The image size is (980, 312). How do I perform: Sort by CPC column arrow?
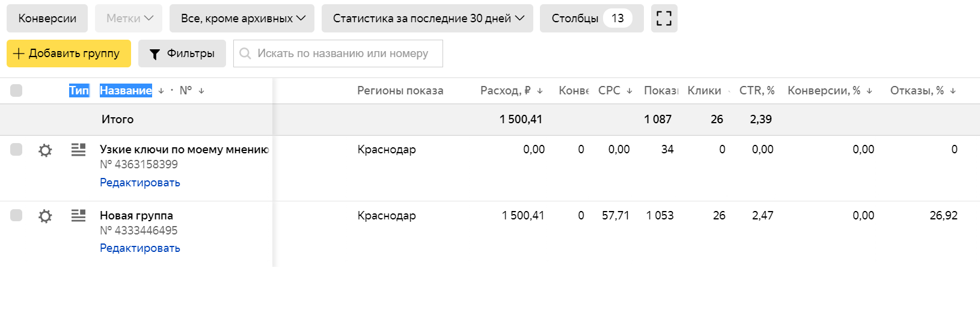tap(629, 91)
